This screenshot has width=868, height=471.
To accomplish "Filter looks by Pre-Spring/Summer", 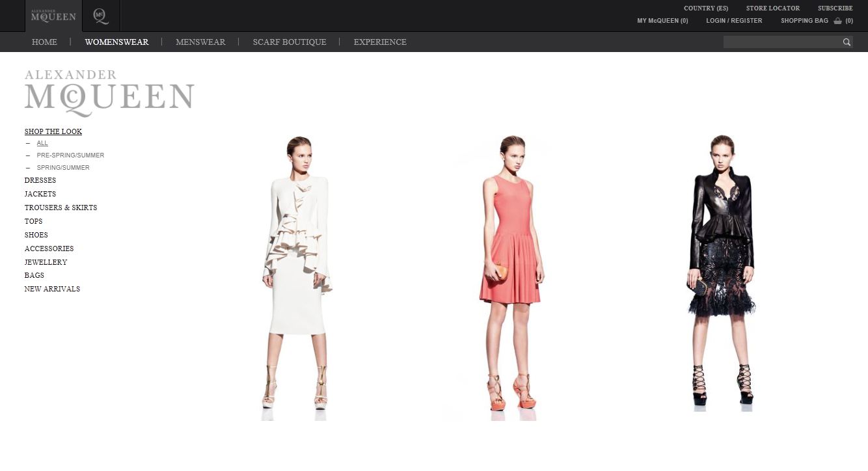I will tap(70, 155).
